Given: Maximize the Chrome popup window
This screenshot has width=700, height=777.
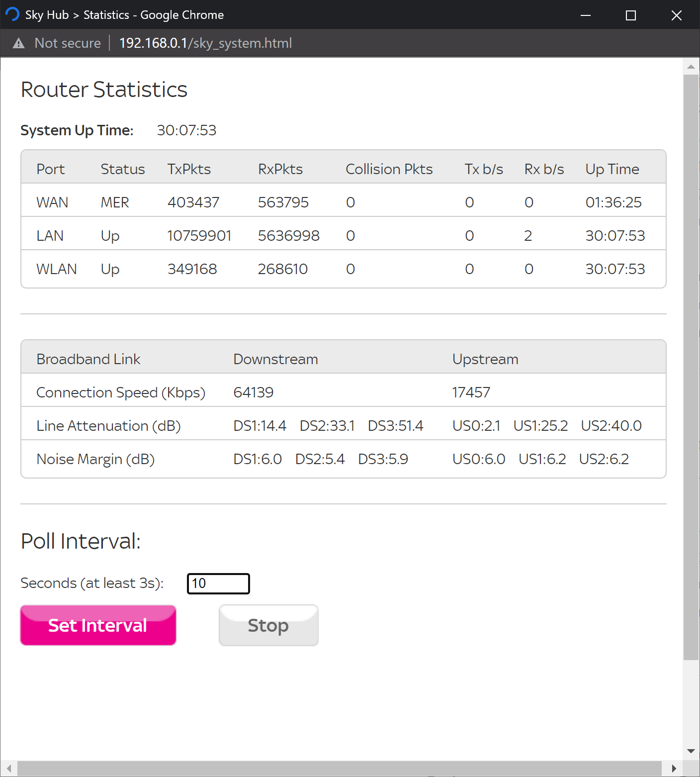Looking at the screenshot, I should click(630, 15).
